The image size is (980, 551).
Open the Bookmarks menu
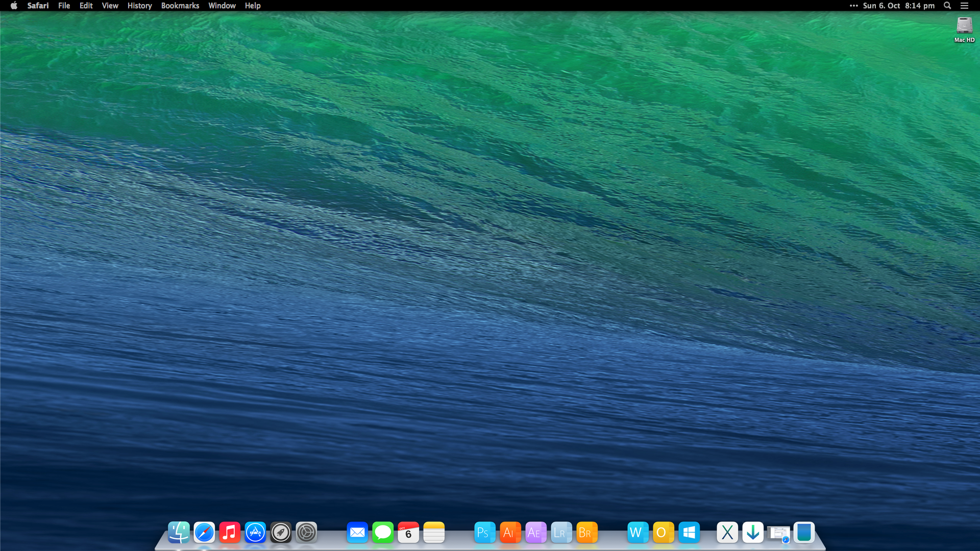pyautogui.click(x=180, y=6)
